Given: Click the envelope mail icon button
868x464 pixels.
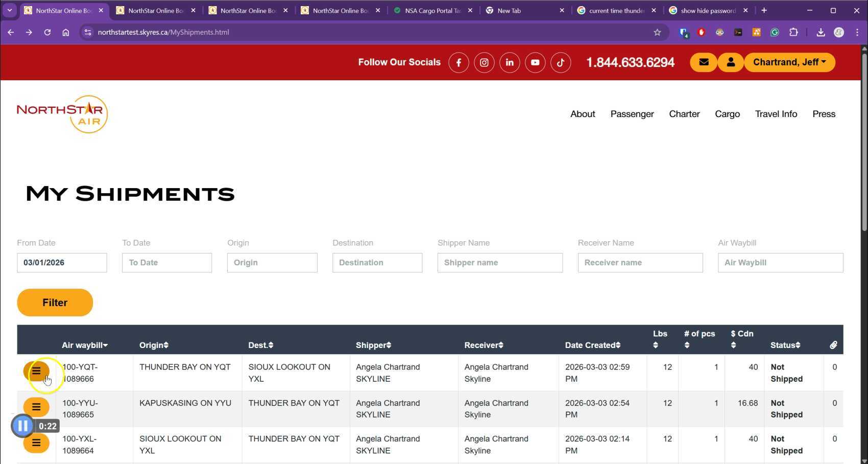Looking at the screenshot, I should point(704,62).
